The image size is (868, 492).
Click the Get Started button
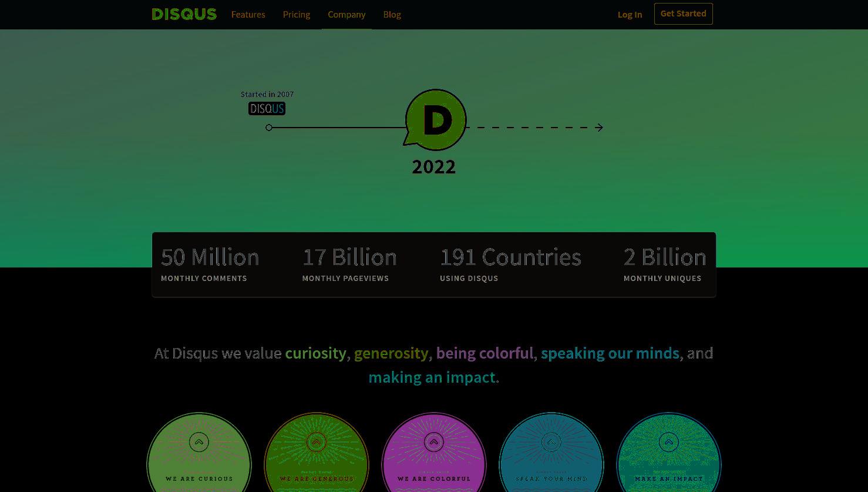pos(683,14)
